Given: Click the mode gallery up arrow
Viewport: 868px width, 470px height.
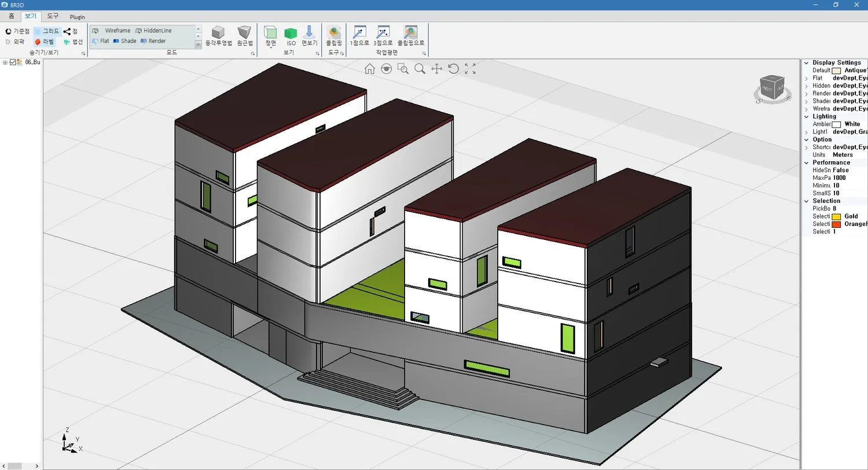Looking at the screenshot, I should 198,28.
